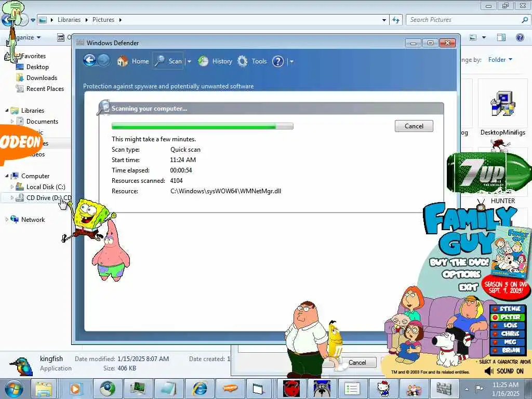This screenshot has height=399, width=532.
Task: Expand Local Disk (C:) arrow
Action: click(x=12, y=187)
